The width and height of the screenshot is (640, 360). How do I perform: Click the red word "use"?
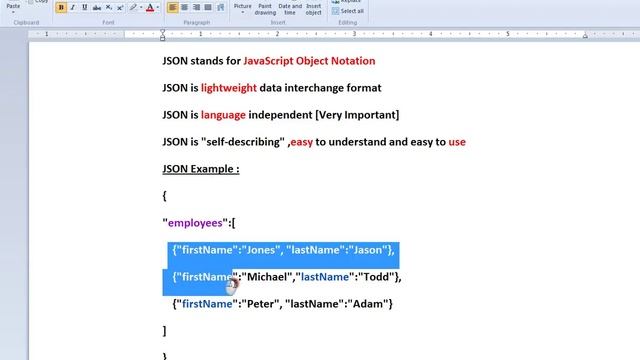(457, 142)
